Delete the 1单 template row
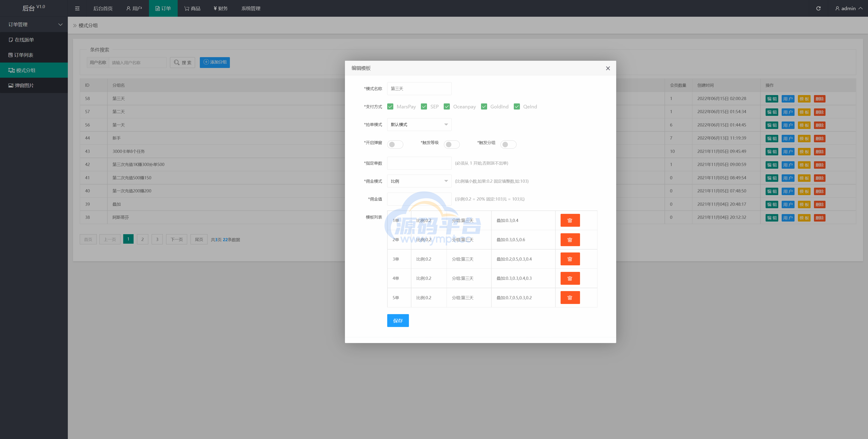868x439 pixels. click(x=570, y=220)
